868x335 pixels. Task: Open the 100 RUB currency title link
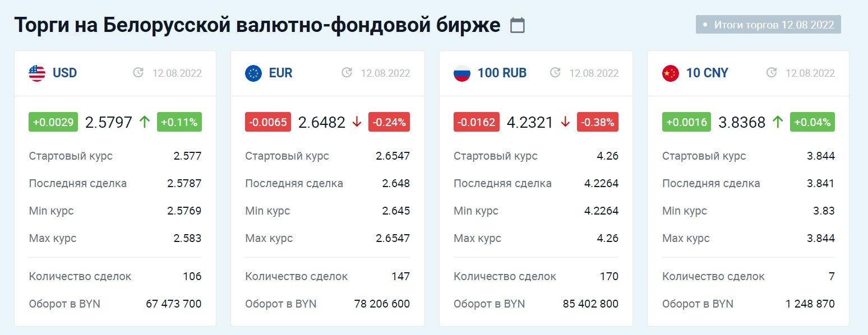(502, 73)
